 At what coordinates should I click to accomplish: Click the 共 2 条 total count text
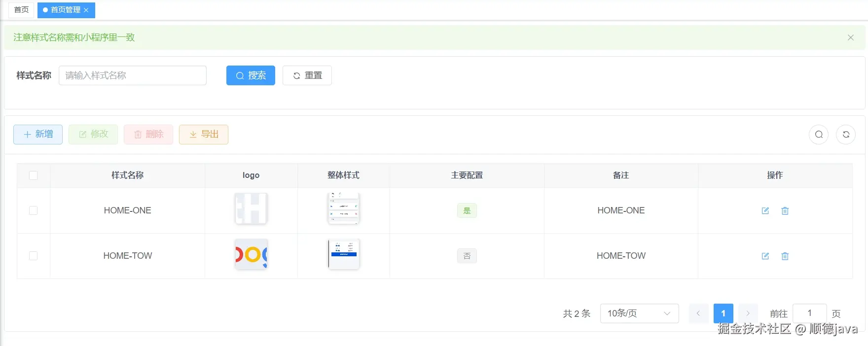point(577,313)
